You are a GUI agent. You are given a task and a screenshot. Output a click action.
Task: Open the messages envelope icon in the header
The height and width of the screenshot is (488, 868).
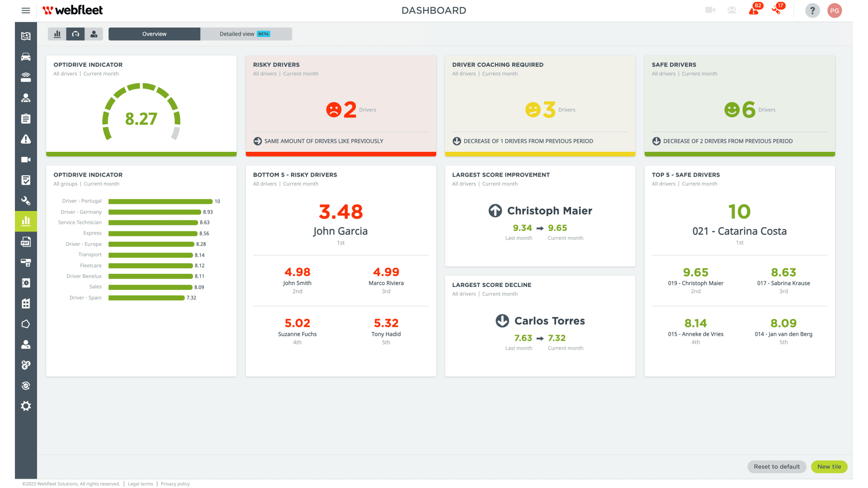[x=732, y=10]
